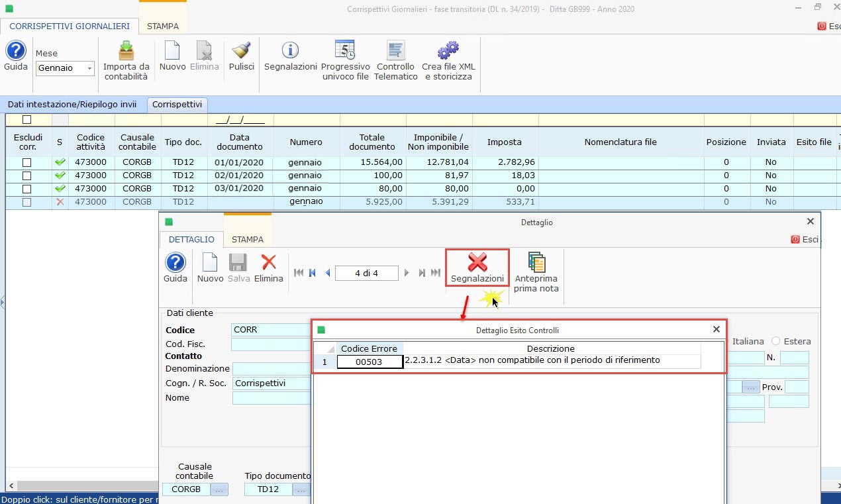This screenshot has width=841, height=504.
Task: Click the Pulisci broom icon
Action: coord(241,56)
